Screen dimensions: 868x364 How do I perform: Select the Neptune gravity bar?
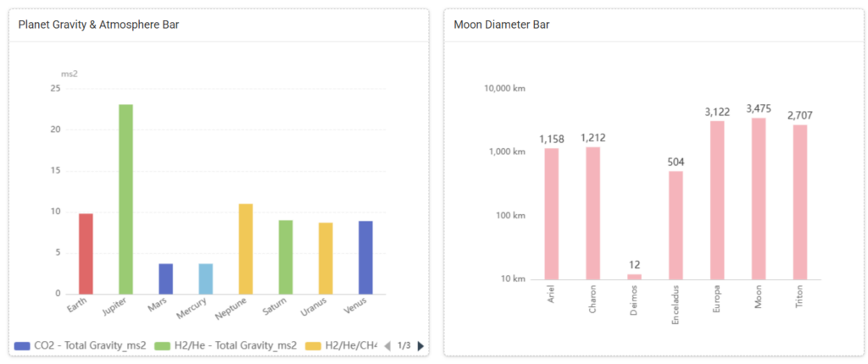246,249
